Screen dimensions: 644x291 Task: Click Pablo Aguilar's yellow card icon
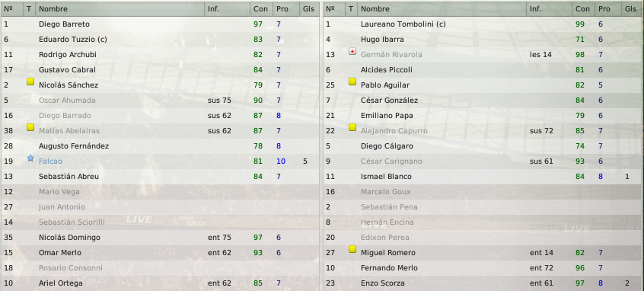[352, 82]
